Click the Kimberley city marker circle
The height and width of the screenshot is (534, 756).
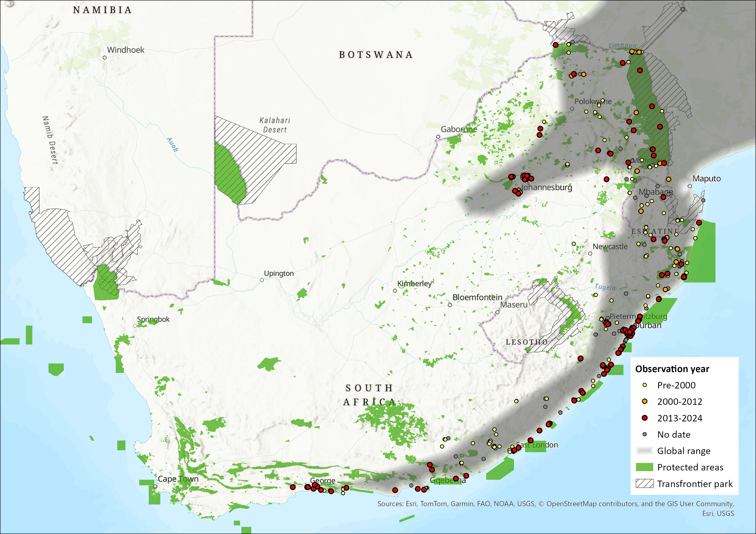point(395,291)
